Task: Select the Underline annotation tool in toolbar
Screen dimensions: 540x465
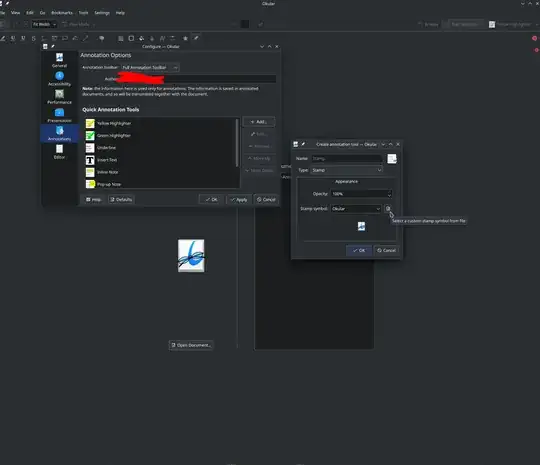Action: pos(13,38)
